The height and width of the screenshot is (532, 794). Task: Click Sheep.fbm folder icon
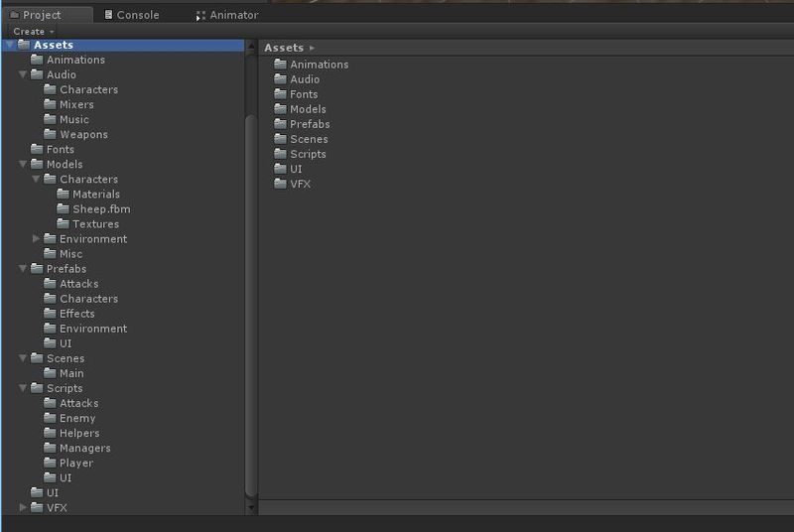[x=63, y=209]
